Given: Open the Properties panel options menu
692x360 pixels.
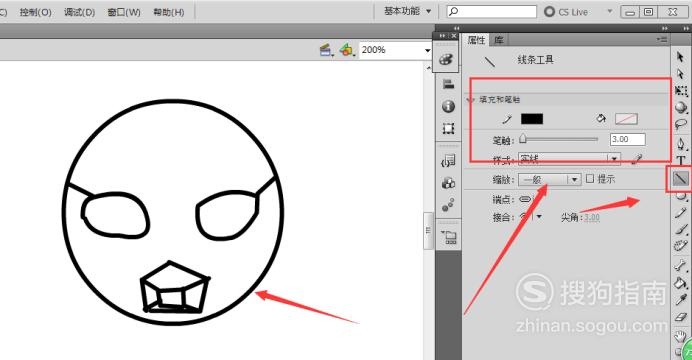Looking at the screenshot, I should [662, 40].
